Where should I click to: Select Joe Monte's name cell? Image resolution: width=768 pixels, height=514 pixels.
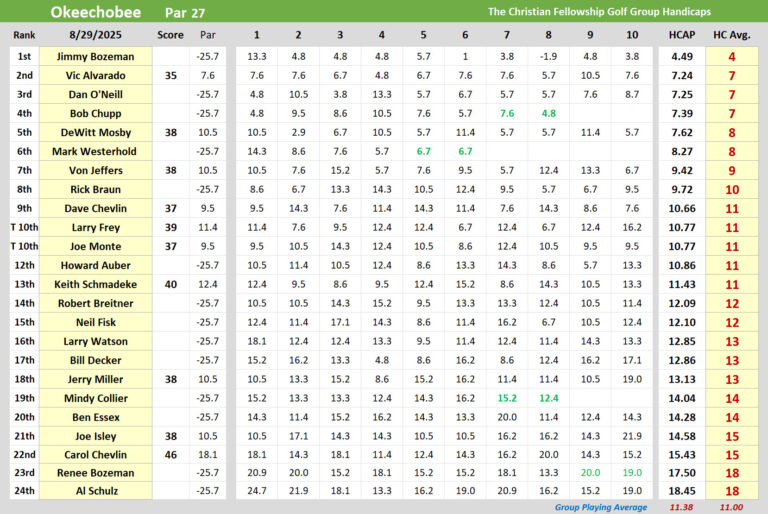tap(96, 246)
